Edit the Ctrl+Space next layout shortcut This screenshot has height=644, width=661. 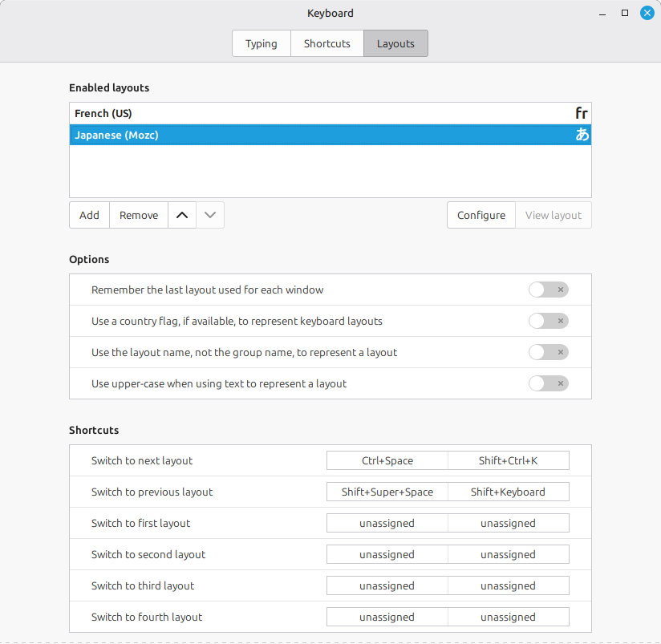(387, 460)
